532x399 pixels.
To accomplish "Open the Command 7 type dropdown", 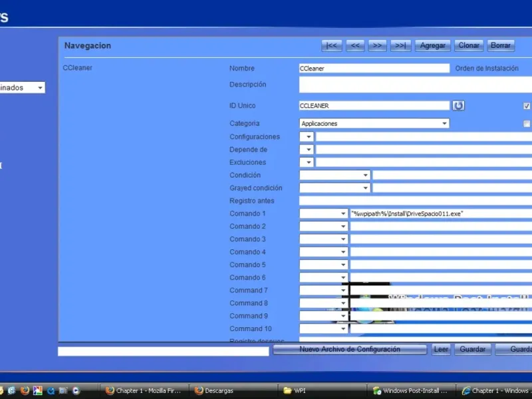I will [324, 291].
